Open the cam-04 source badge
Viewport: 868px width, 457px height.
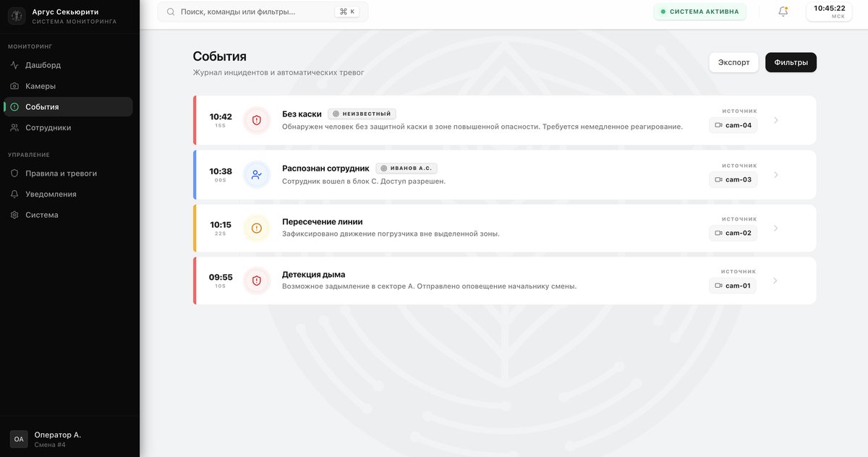[x=733, y=125]
